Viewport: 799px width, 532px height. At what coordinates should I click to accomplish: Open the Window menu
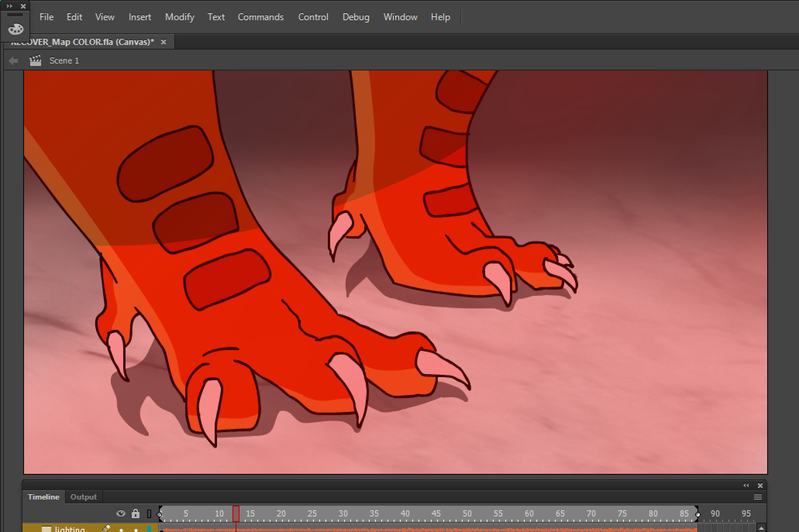point(401,17)
